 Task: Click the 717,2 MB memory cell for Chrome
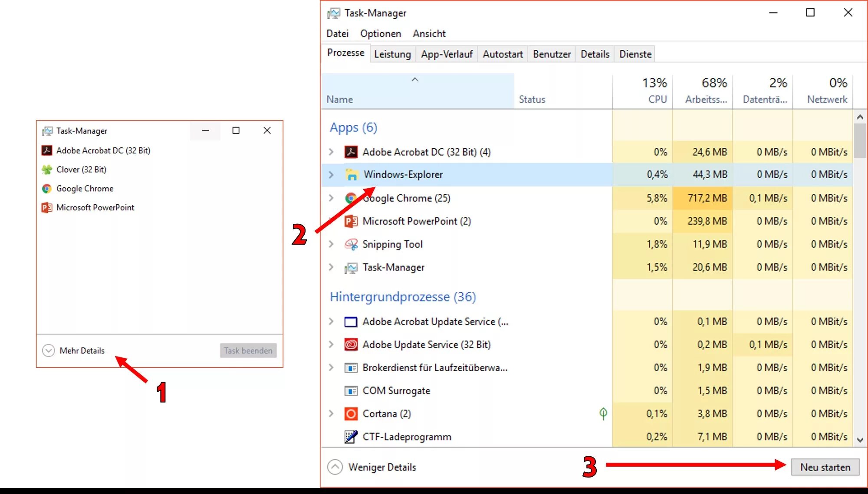pyautogui.click(x=703, y=198)
